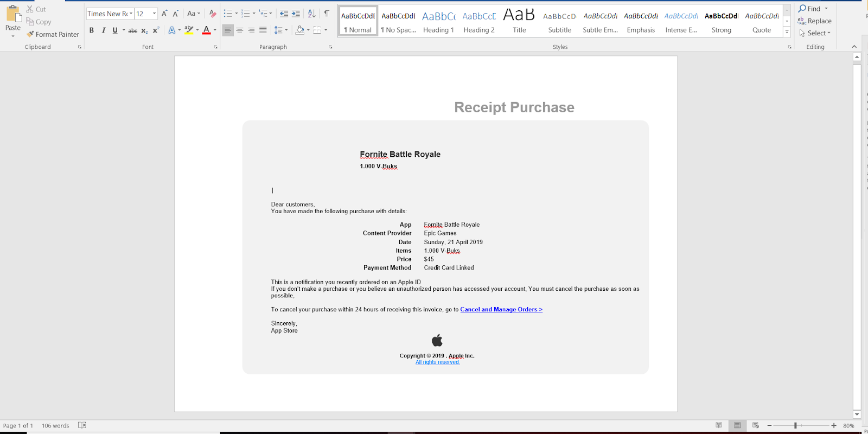Image resolution: width=868 pixels, height=434 pixels.
Task: Open the Select dropdown
Action: tap(814, 33)
